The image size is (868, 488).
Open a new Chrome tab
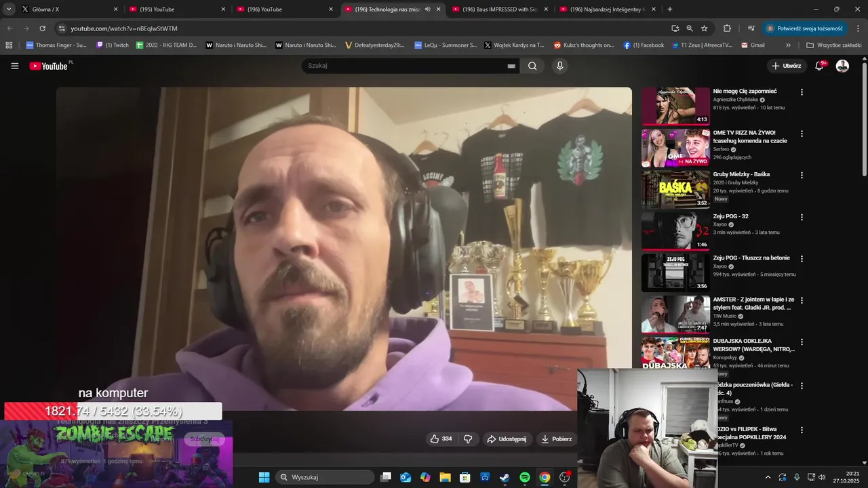[670, 9]
